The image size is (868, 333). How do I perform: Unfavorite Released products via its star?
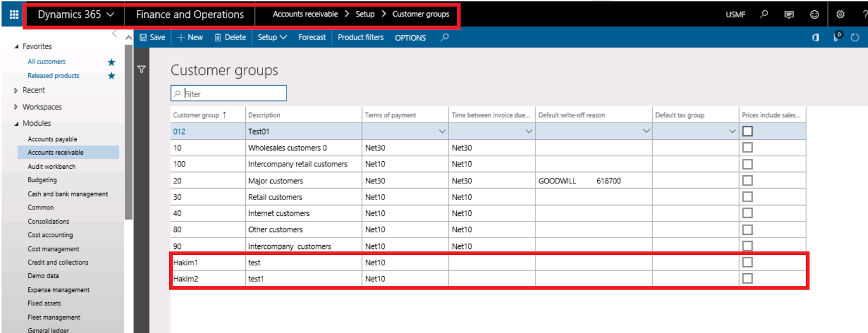point(111,76)
